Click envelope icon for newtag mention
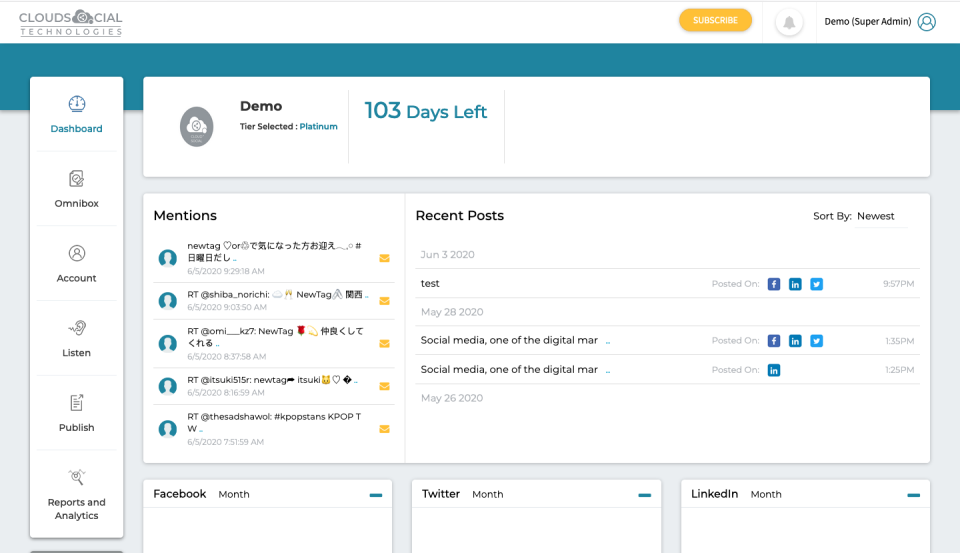This screenshot has width=960, height=553. coord(384,258)
